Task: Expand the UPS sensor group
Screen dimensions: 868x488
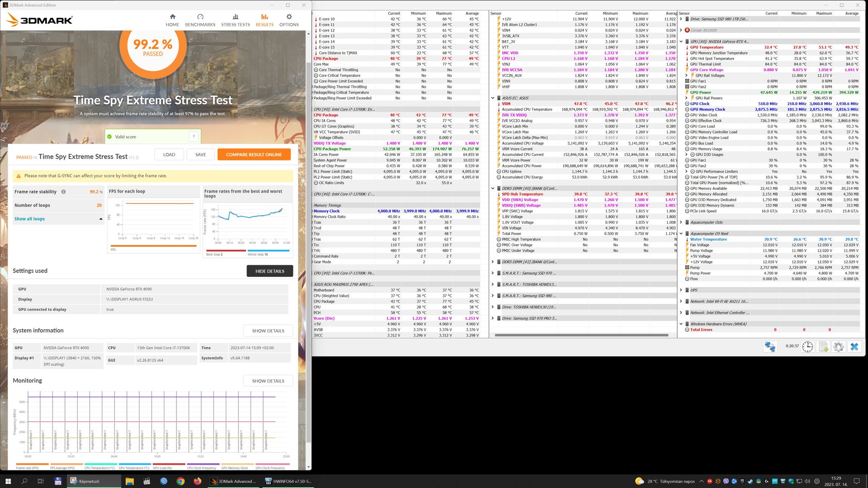Action: [681, 290]
